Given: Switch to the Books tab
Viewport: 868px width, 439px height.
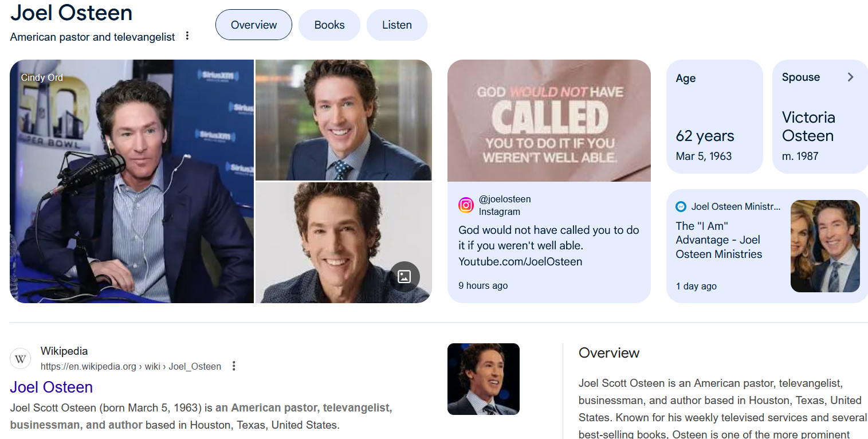Looking at the screenshot, I should tap(329, 25).
